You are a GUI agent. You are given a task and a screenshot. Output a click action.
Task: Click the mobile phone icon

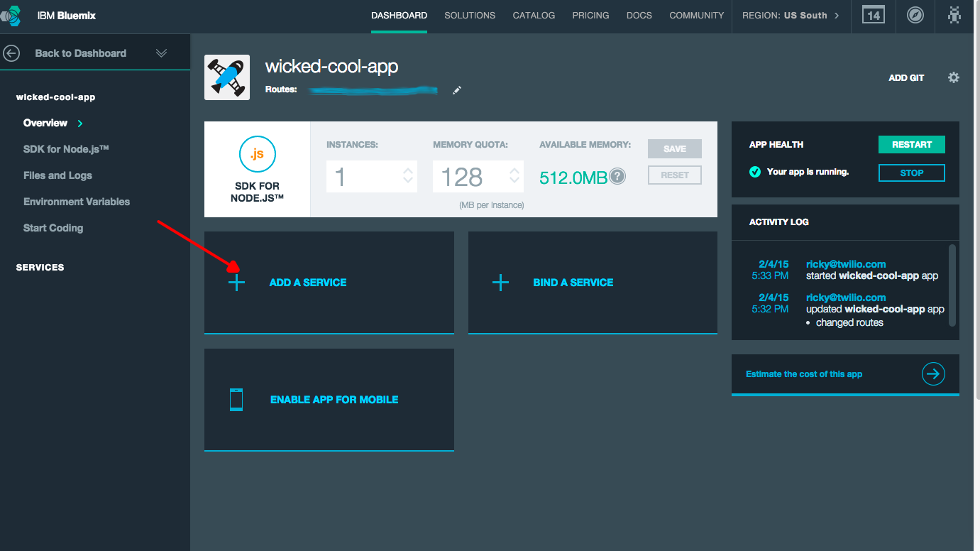[236, 400]
